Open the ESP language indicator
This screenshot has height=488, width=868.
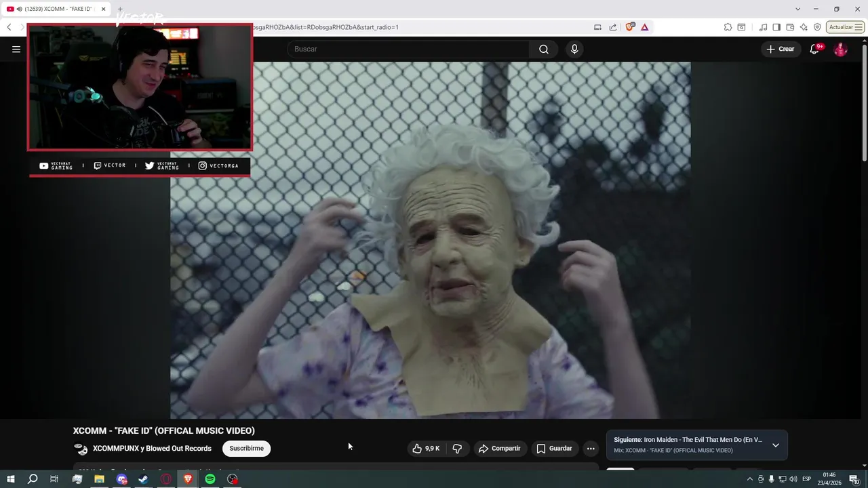click(x=806, y=479)
